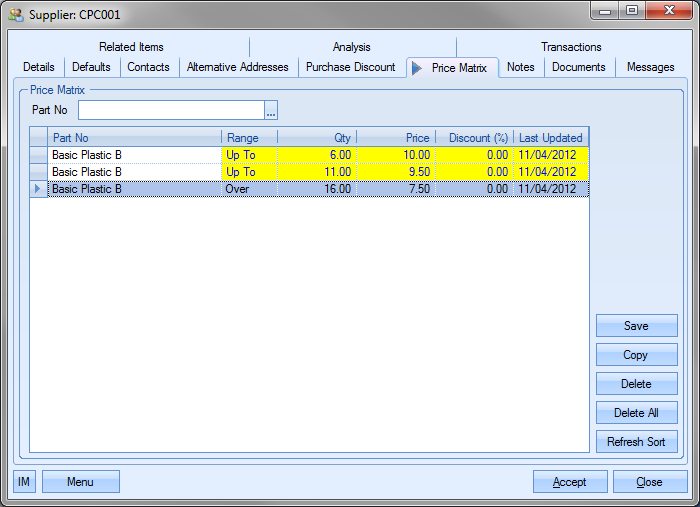
Task: Click the Accept button
Action: click(x=569, y=482)
